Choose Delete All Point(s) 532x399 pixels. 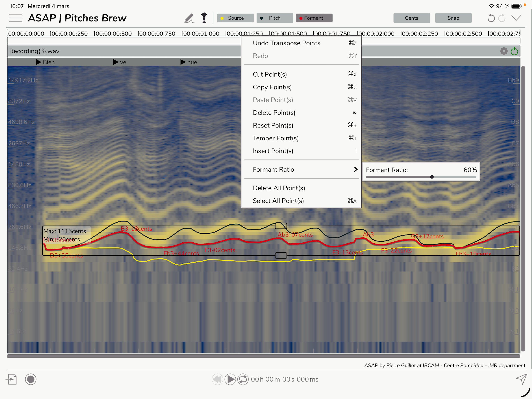pyautogui.click(x=301, y=188)
